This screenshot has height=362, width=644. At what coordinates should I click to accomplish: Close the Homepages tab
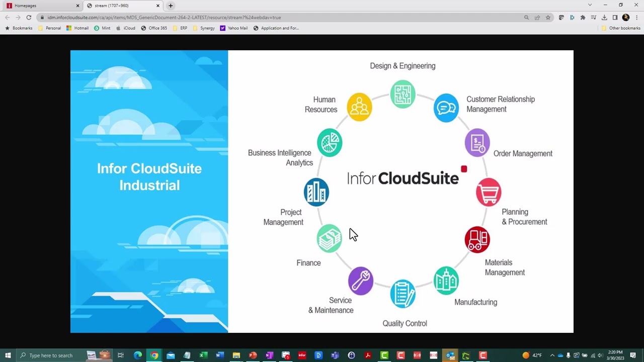[x=77, y=6]
